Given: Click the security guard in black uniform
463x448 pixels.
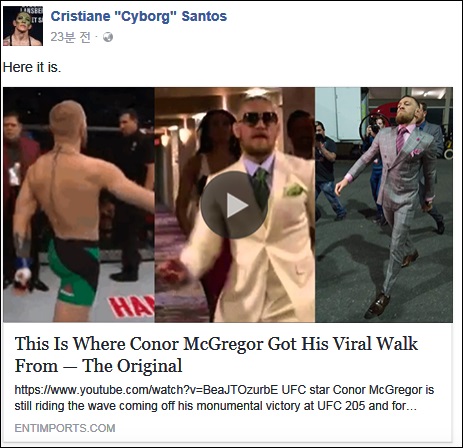Looking at the screenshot, I should 132,195.
